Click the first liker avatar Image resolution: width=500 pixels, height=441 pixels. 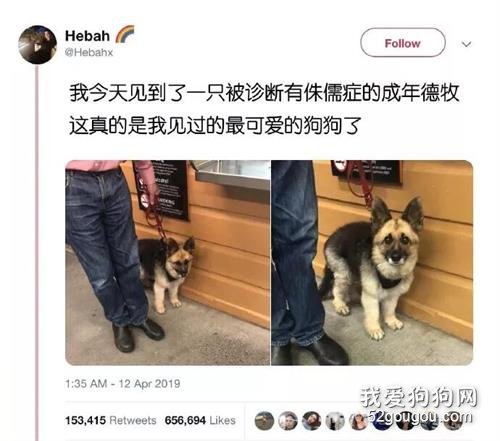tap(264, 421)
